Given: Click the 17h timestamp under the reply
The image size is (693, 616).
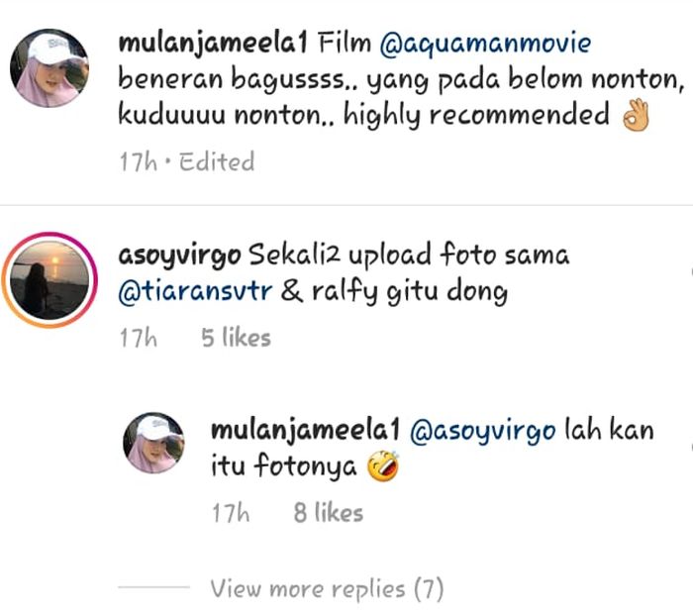Looking at the screenshot, I should 231,513.
